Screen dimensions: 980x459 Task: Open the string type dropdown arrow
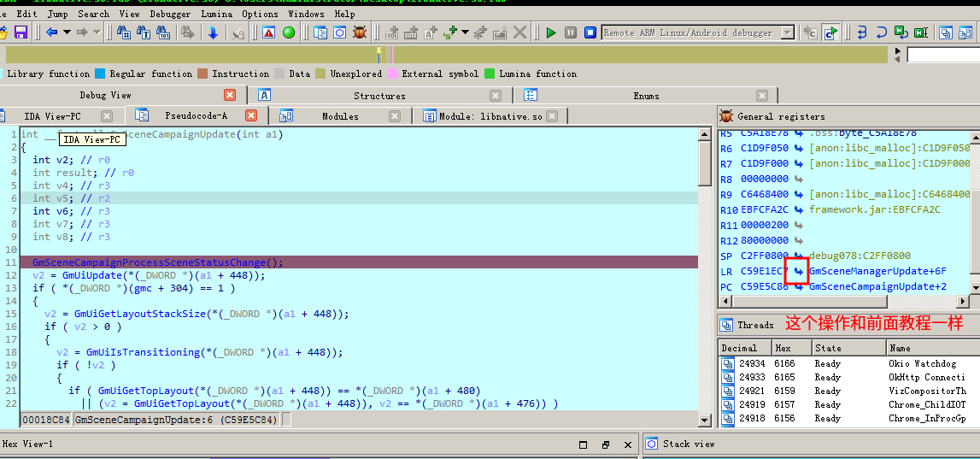tap(465, 32)
